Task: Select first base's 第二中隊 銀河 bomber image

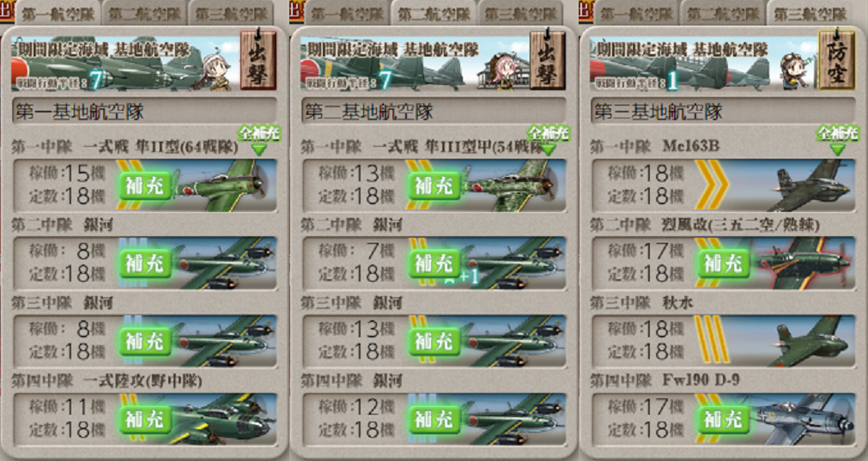Action: click(x=224, y=264)
